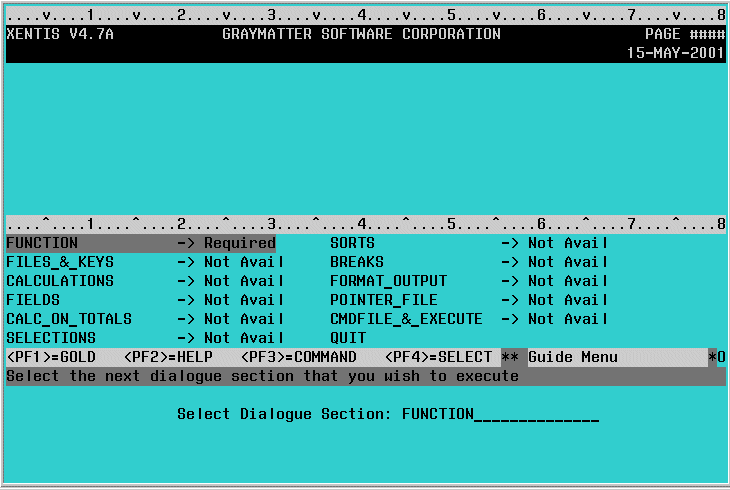730x490 pixels.
Task: Click GRAYMATTER SOFTWARE CORPORATION title
Action: click(361, 34)
